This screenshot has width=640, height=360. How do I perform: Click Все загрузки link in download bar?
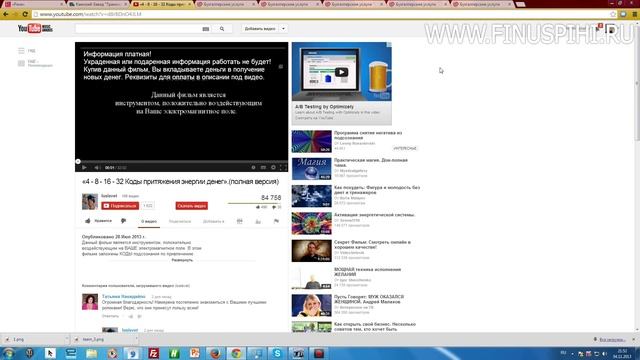pyautogui.click(x=612, y=340)
